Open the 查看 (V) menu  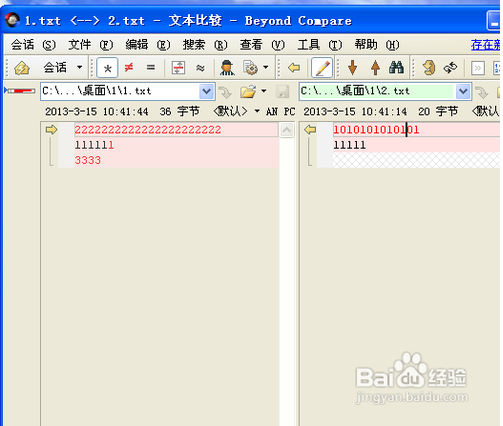(x=263, y=45)
